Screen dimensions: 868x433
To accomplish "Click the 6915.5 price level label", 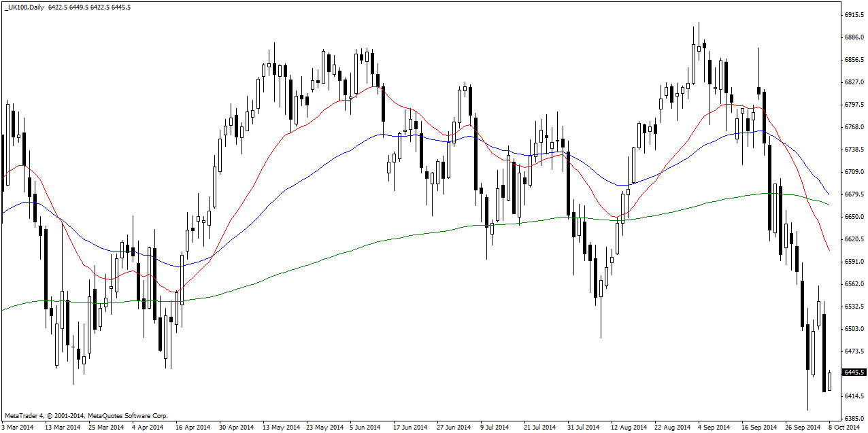I will pos(854,15).
